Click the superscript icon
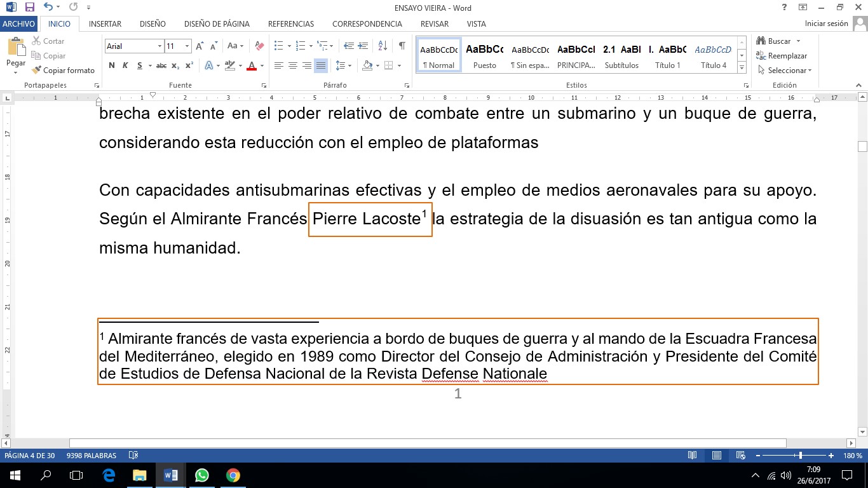The width and height of the screenshot is (868, 488). pyautogui.click(x=189, y=65)
